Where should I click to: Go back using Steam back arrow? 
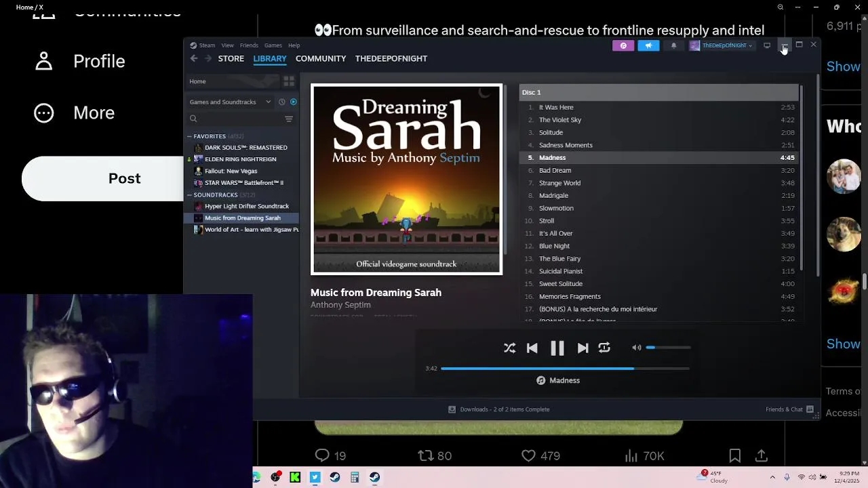pos(194,58)
